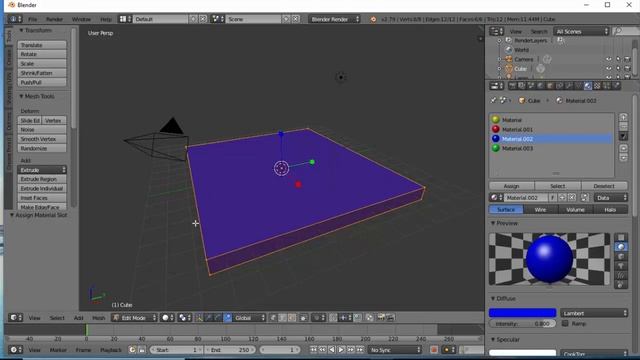Click the Extrude Region button
Image resolution: width=640 pixels, height=360 pixels.
tap(42, 179)
